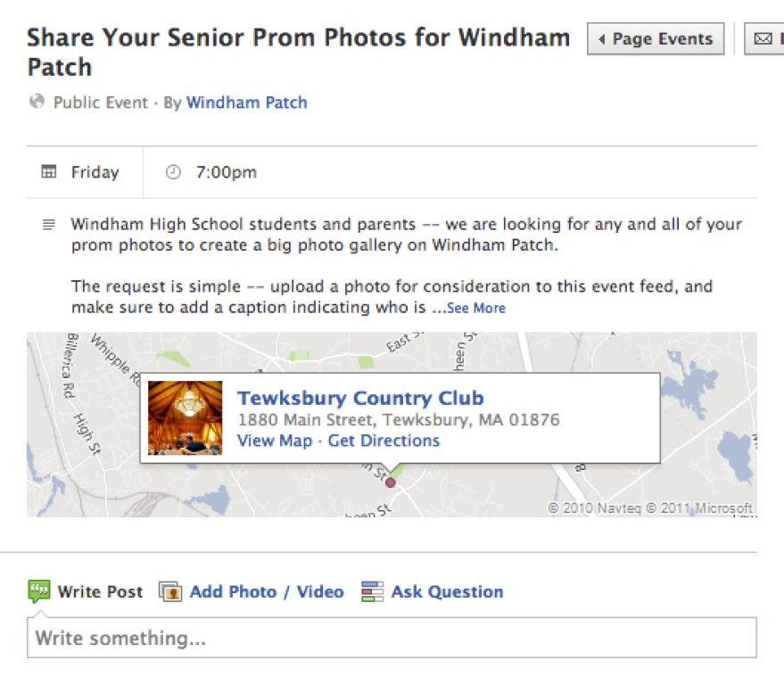Expand the description with See More
This screenshot has width=784, height=685.
click(x=476, y=309)
